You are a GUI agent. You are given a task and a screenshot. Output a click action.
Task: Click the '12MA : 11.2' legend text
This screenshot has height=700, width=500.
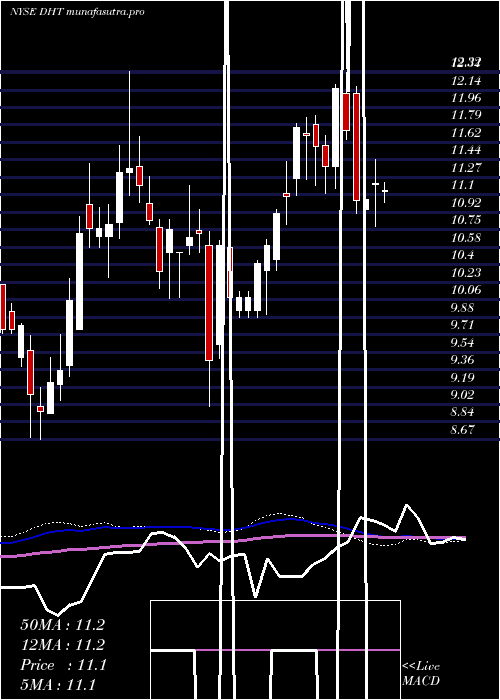62,645
